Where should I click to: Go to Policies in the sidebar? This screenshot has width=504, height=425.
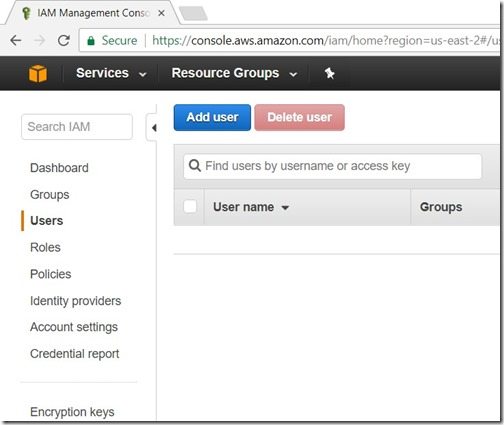point(51,274)
